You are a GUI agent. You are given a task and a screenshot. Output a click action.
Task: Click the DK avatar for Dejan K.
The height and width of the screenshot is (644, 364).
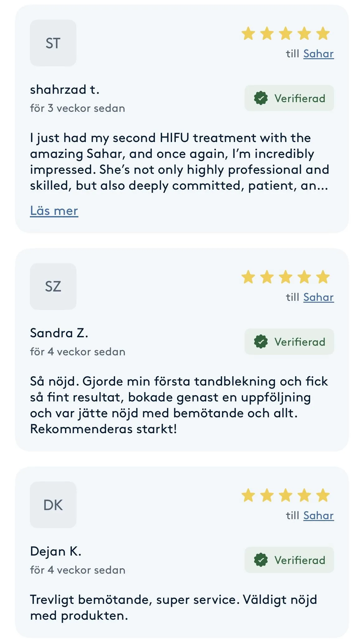point(53,505)
